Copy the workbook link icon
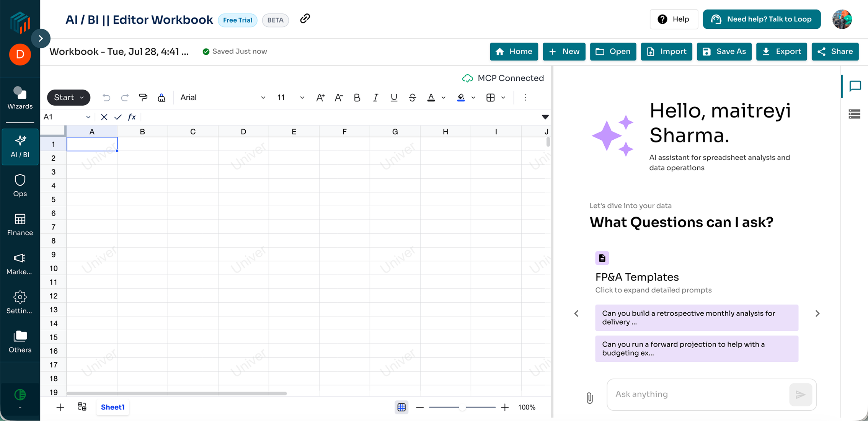Image resolution: width=868 pixels, height=421 pixels. pos(305,18)
